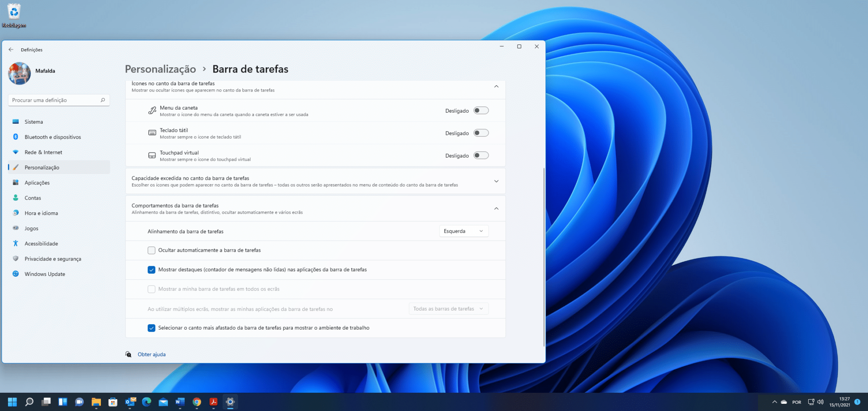Image resolution: width=868 pixels, height=411 pixels.
Task: Open clock and date 13:27
Action: pos(840,402)
